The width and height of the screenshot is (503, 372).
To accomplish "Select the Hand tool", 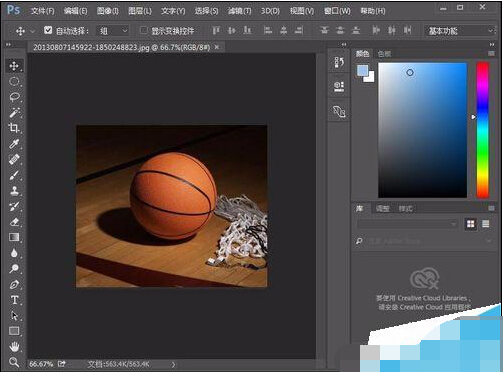I will pyautogui.click(x=14, y=347).
